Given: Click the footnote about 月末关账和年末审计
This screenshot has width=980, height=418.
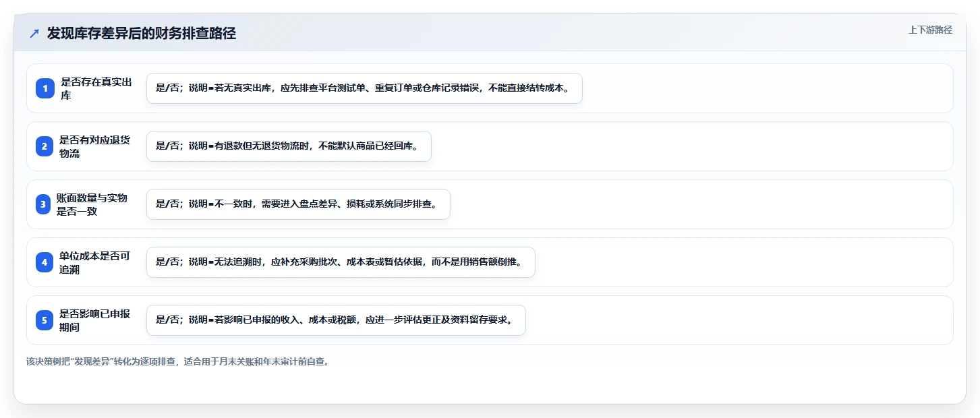Looking at the screenshot, I should (x=178, y=361).
